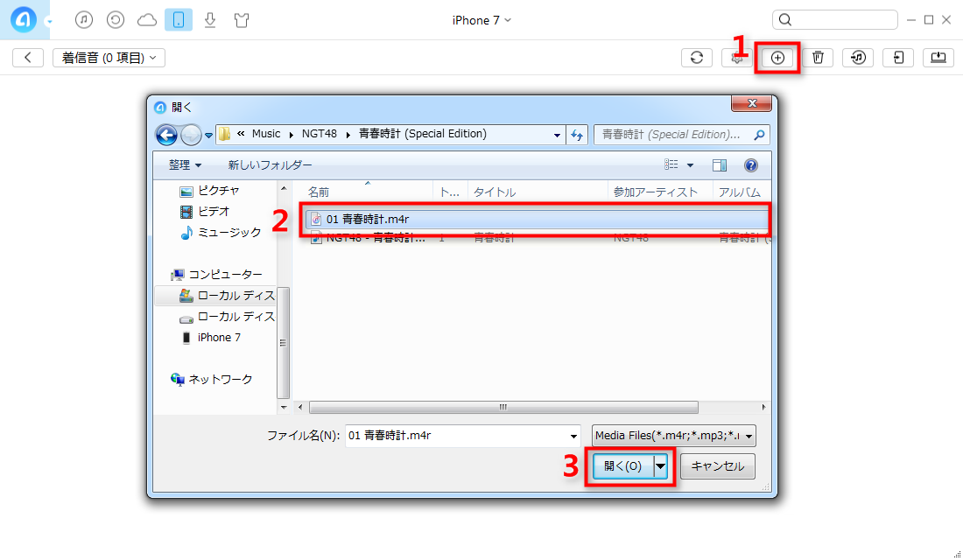963x560 pixels.
Task: Click the horizontal scrollbar thumb
Action: click(x=503, y=408)
